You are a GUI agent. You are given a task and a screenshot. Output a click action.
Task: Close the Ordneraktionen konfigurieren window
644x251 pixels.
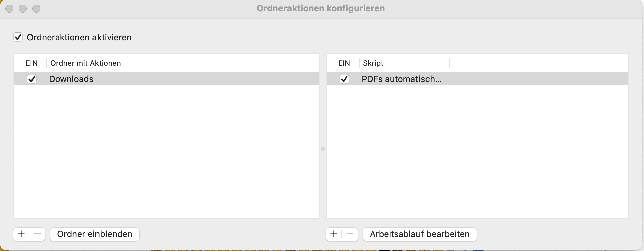pyautogui.click(x=9, y=9)
